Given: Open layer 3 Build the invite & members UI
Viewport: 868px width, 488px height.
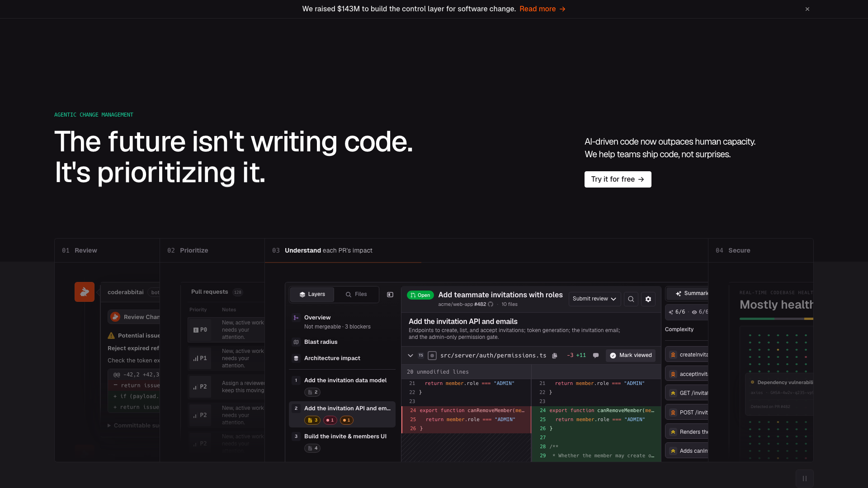Looking at the screenshot, I should 342,442.
